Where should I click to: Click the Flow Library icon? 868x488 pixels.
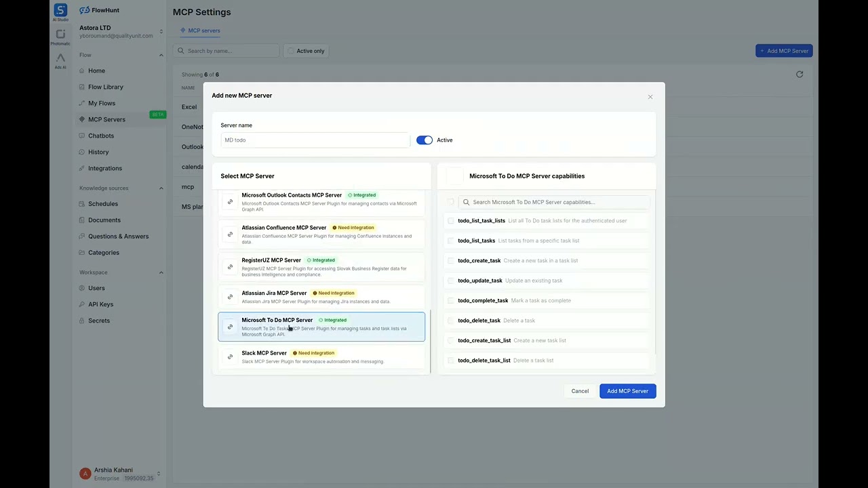pyautogui.click(x=82, y=87)
